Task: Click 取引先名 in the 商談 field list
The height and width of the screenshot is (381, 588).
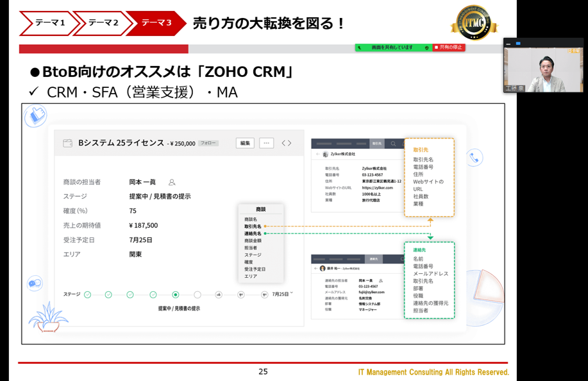Action: click(x=253, y=226)
